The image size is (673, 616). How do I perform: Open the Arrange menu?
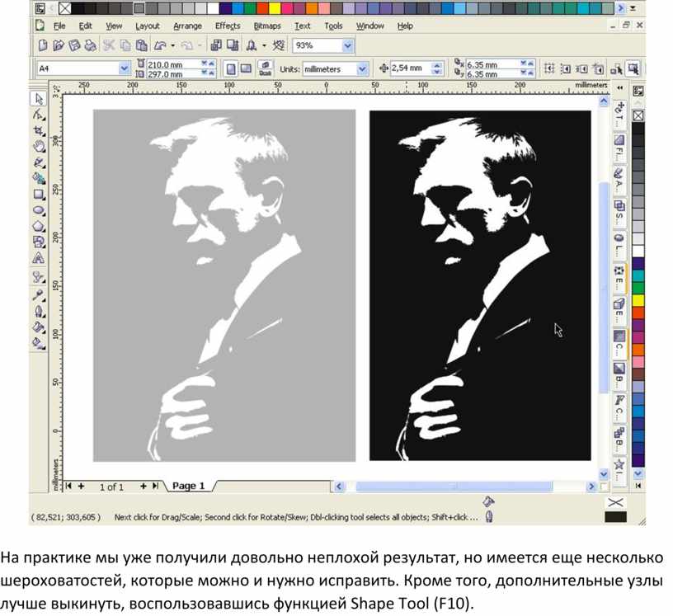(x=187, y=26)
